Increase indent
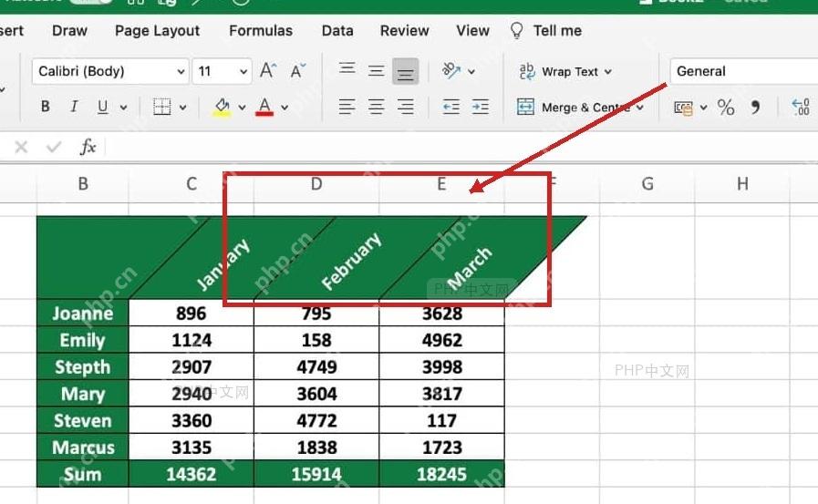The height and width of the screenshot is (504, 818). click(x=481, y=107)
